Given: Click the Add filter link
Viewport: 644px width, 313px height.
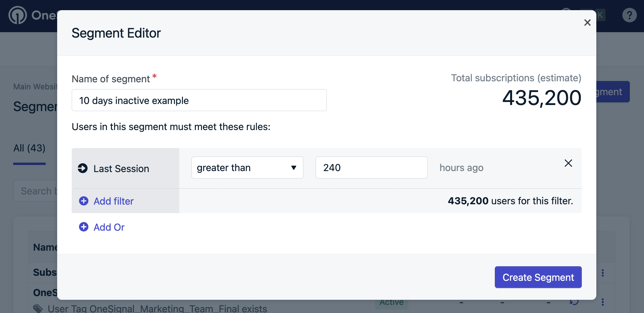Looking at the screenshot, I should click(x=114, y=201).
